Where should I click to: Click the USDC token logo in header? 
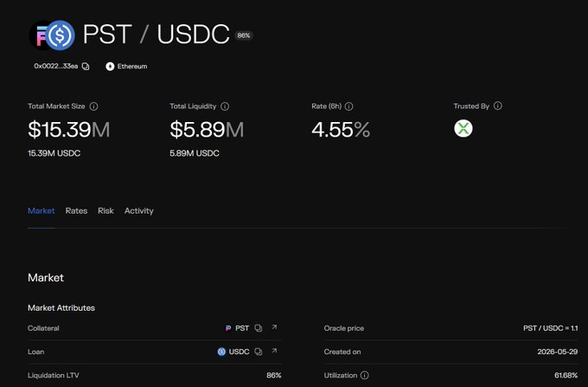(60, 35)
